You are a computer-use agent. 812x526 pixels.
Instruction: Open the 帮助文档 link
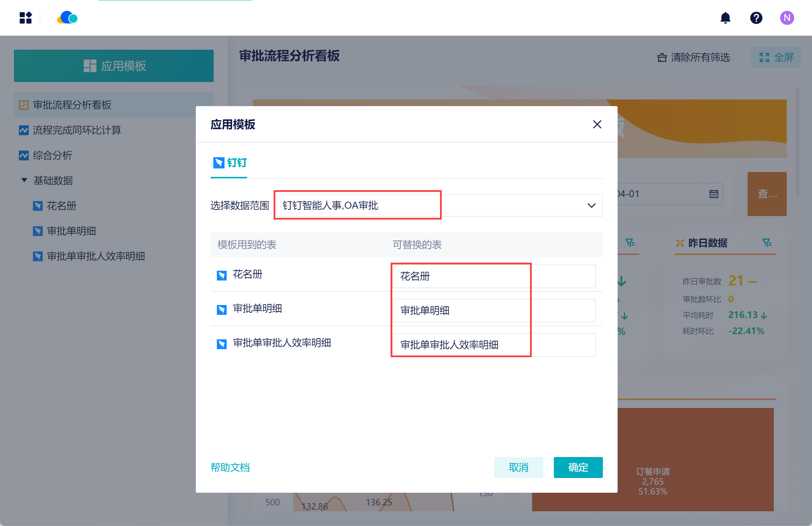point(230,467)
